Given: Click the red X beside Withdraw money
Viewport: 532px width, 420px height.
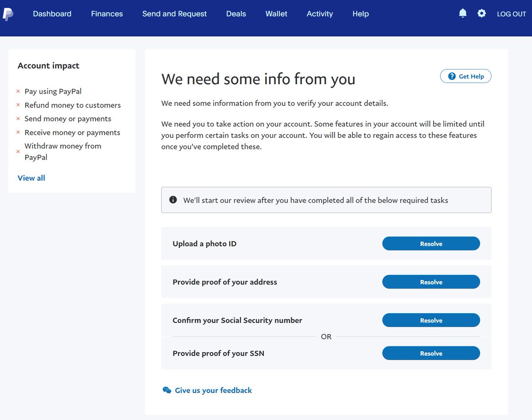Looking at the screenshot, I should (x=18, y=152).
